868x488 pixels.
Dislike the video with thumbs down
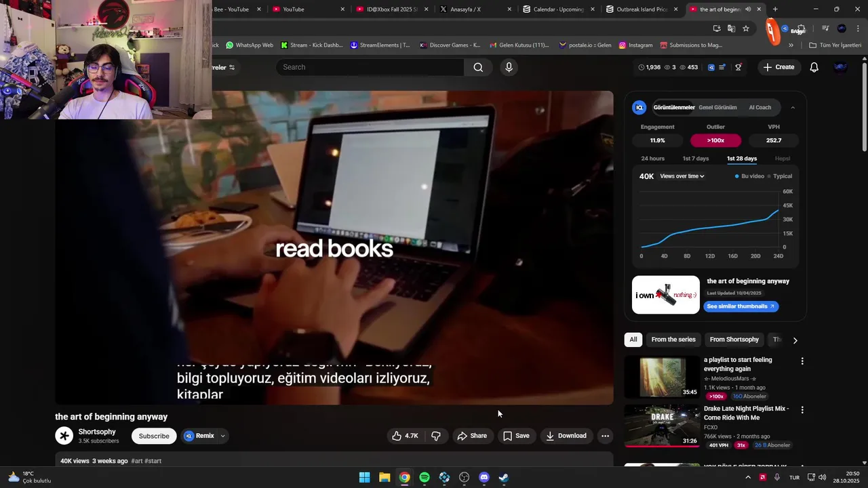tap(436, 436)
